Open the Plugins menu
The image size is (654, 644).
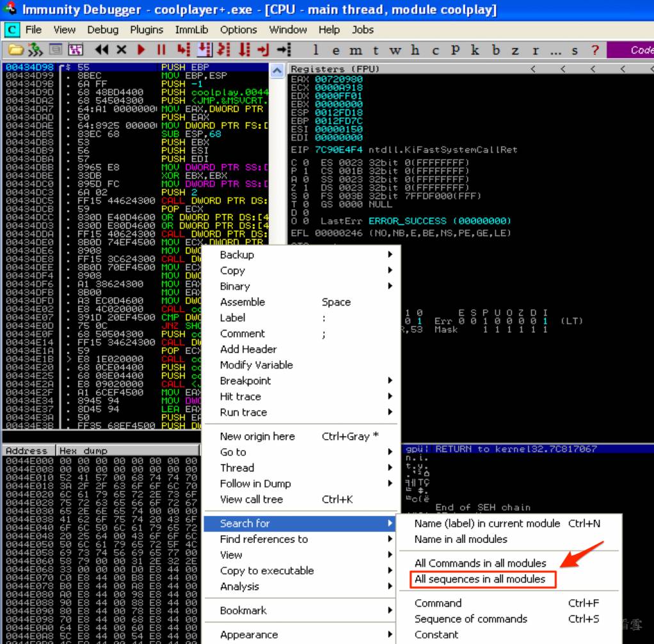tap(147, 29)
